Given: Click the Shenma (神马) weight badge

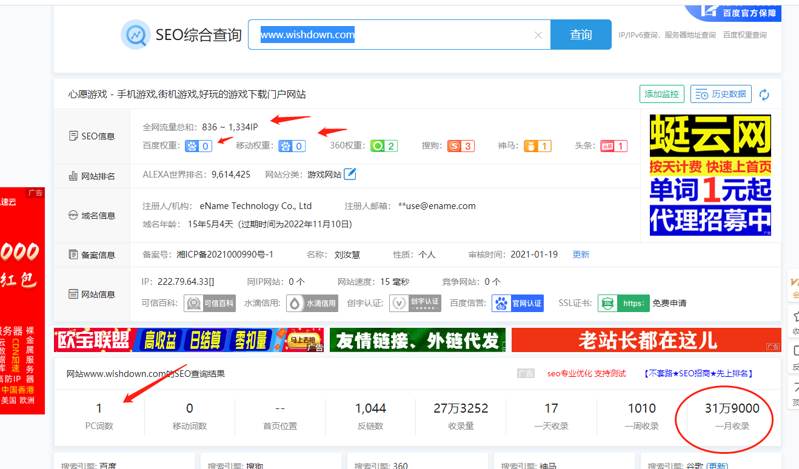Looking at the screenshot, I should (537, 146).
